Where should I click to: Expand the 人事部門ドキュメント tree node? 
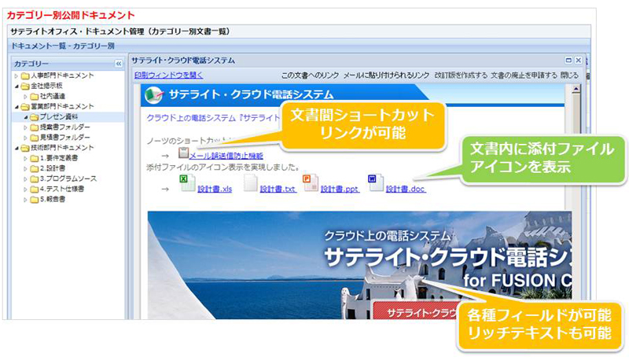coord(15,75)
